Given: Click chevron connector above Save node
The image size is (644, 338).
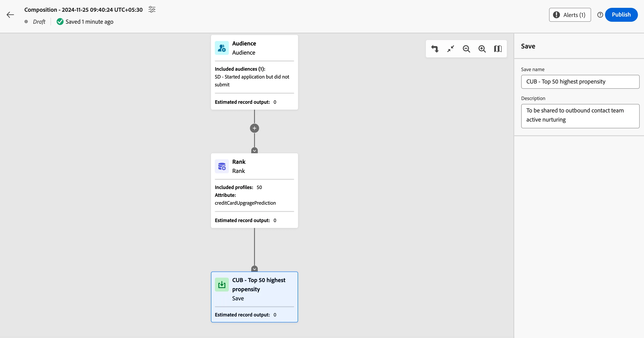Looking at the screenshot, I should point(255,269).
